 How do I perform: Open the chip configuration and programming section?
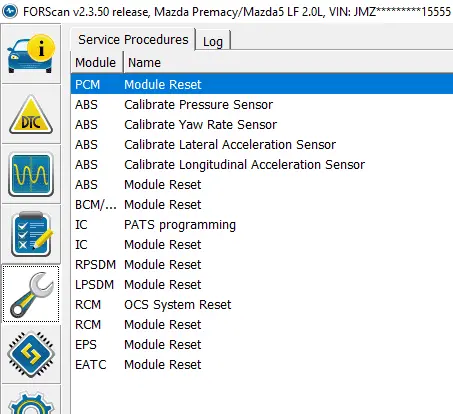(x=31, y=354)
